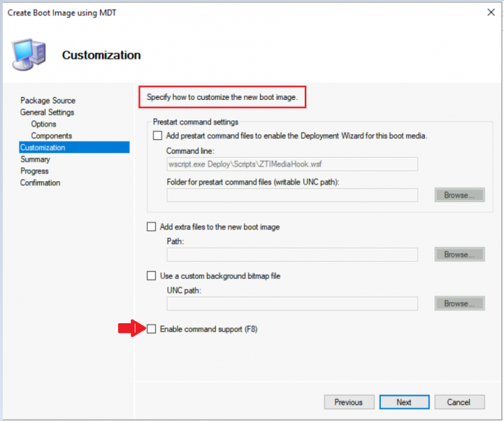Enable prestart command files checkbox
The image size is (504, 421).
(x=158, y=136)
